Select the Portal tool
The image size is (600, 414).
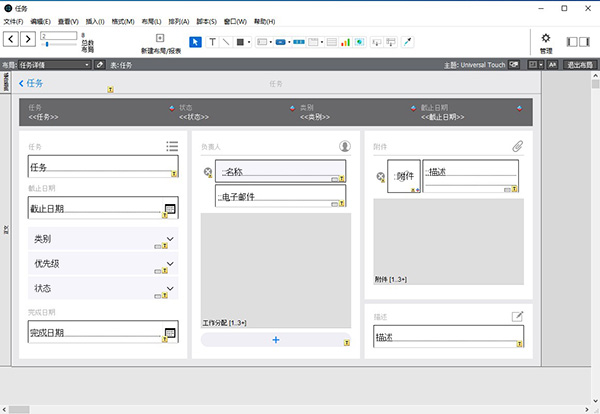[332, 42]
